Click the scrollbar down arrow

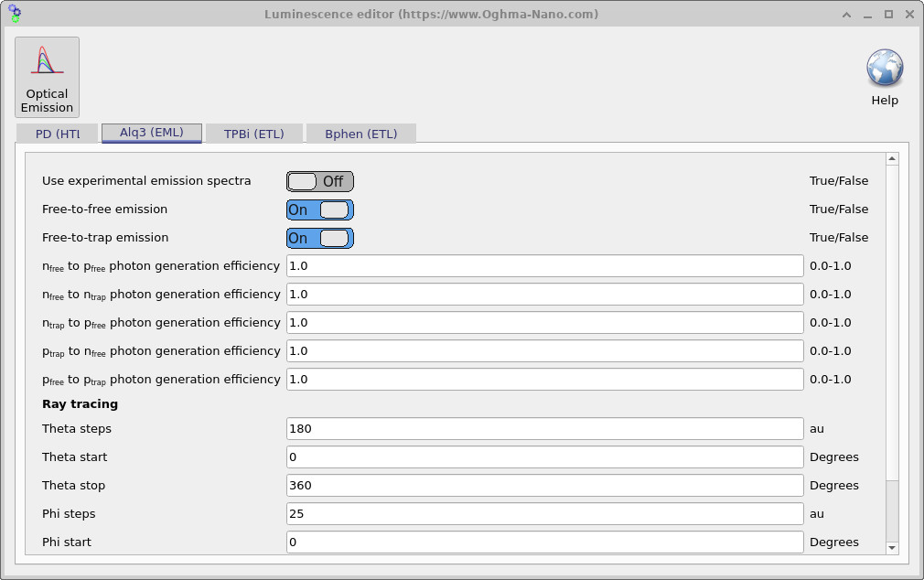click(891, 548)
